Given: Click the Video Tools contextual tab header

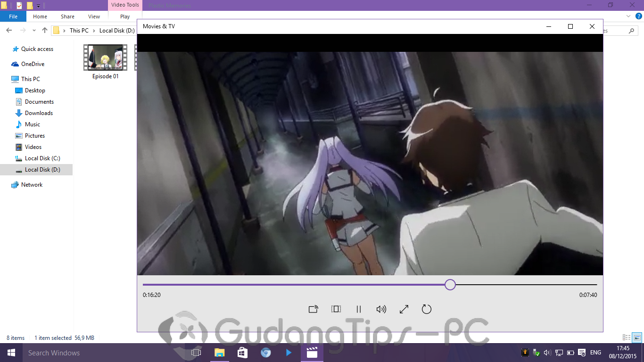Looking at the screenshot, I should click(x=125, y=5).
